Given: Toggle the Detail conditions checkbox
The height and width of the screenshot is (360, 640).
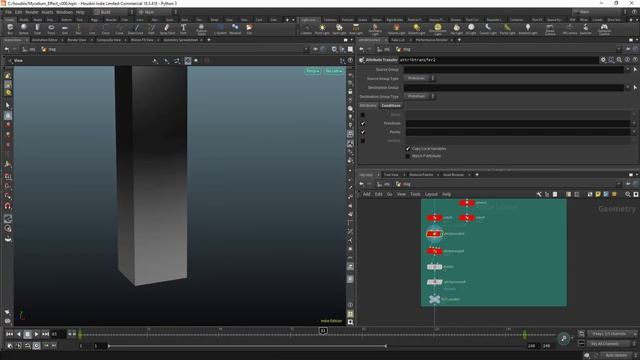Looking at the screenshot, I should click(362, 115).
